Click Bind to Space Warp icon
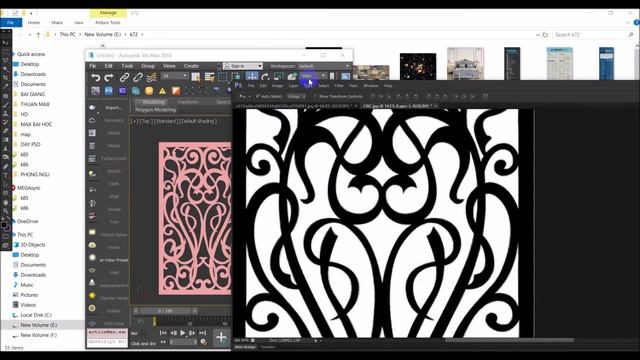The image size is (640, 360). [x=151, y=77]
